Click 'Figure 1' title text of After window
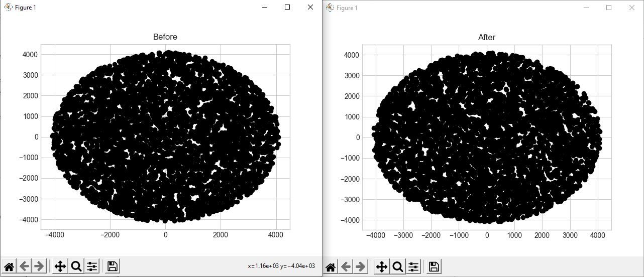This screenshot has height=277, width=644. (x=347, y=8)
